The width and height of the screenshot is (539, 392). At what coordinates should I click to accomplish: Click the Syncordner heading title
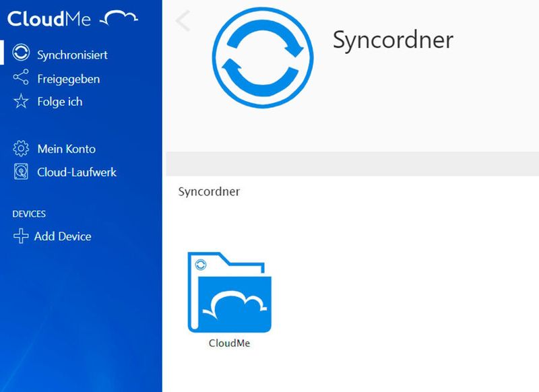pyautogui.click(x=393, y=40)
